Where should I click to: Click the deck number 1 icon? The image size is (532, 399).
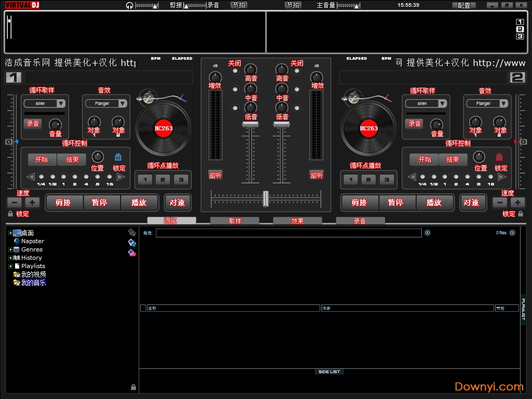[13, 77]
